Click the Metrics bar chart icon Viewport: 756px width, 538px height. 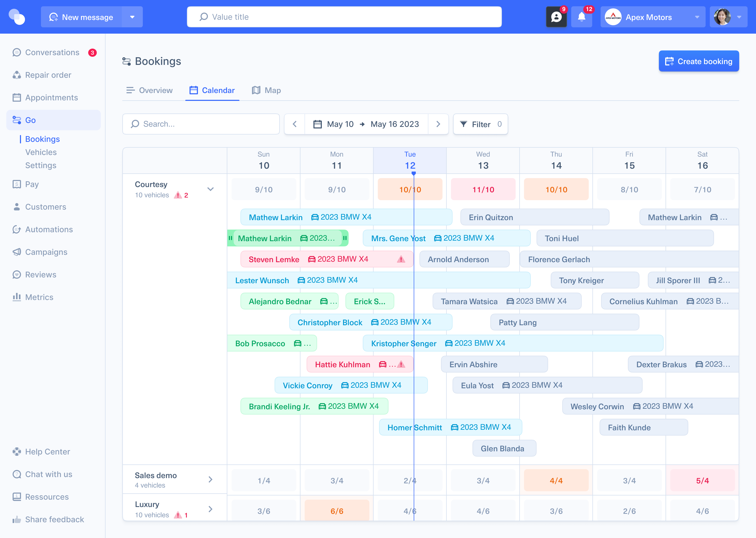pos(17,297)
